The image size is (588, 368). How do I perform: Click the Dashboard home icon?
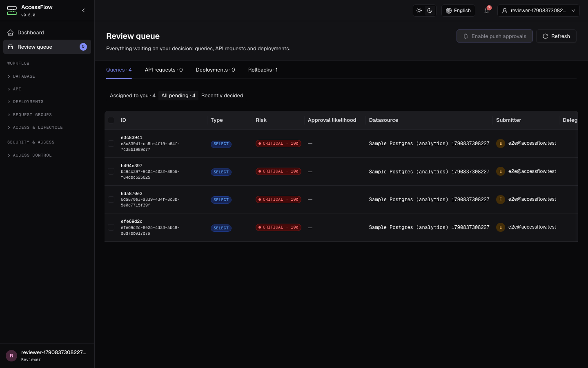pos(11,33)
